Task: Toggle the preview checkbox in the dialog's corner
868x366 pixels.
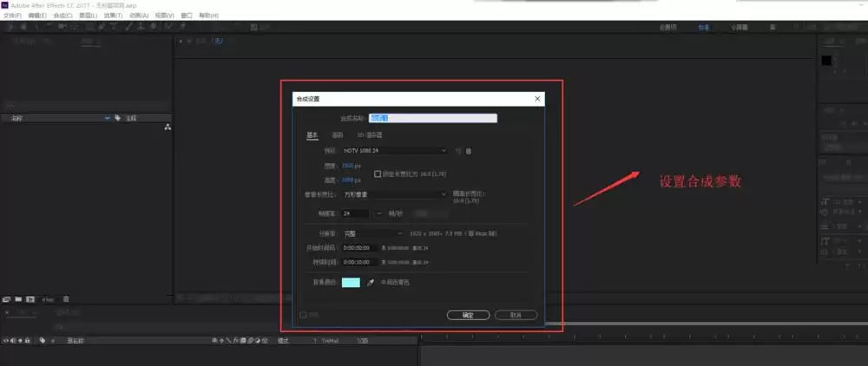Action: click(x=303, y=315)
